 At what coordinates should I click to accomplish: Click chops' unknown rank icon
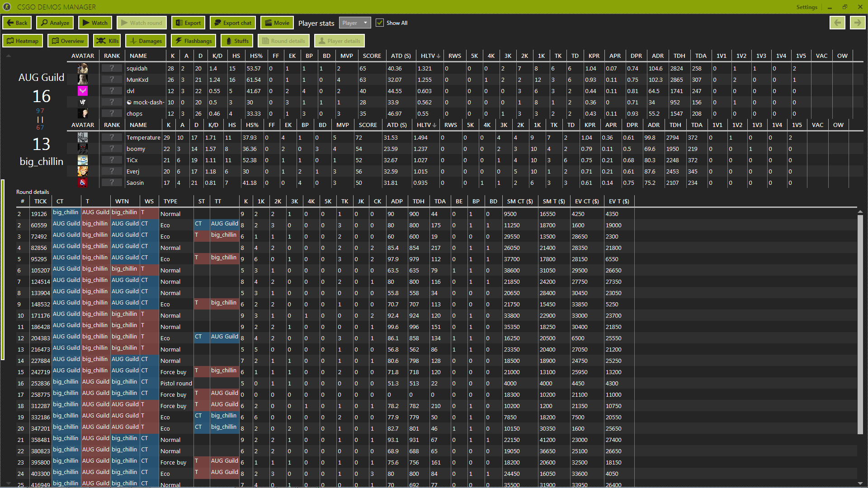point(112,113)
